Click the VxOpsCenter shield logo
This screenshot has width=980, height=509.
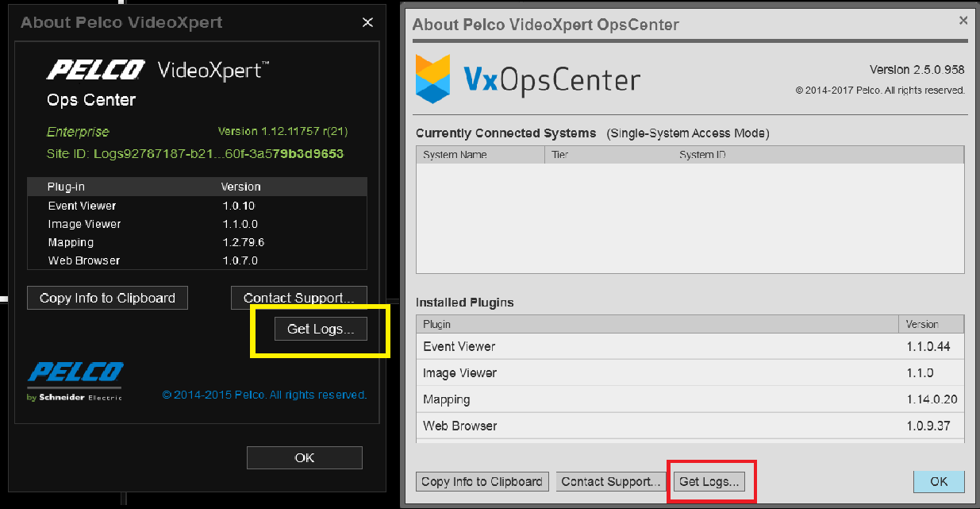[432, 79]
